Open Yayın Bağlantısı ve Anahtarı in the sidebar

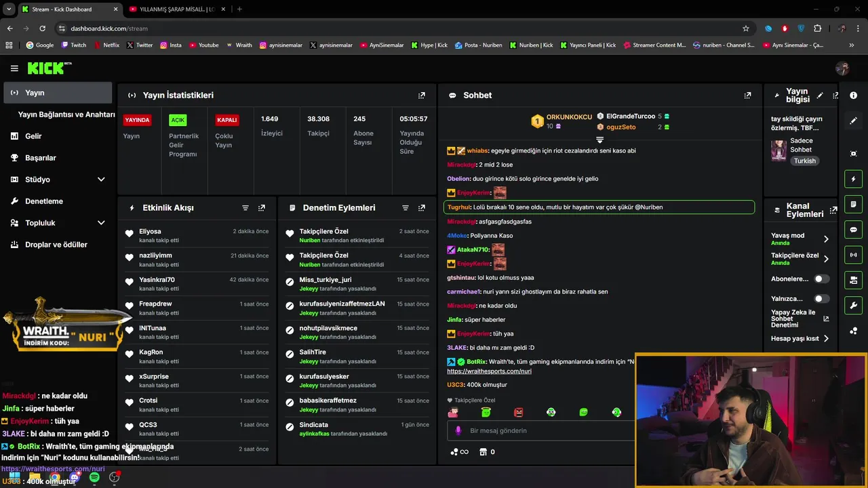(66, 115)
